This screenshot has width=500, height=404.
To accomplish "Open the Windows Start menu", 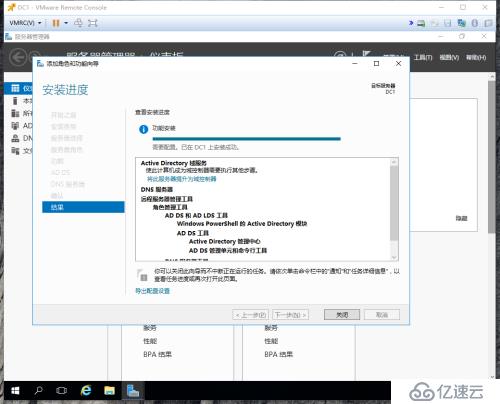I will click(x=15, y=391).
